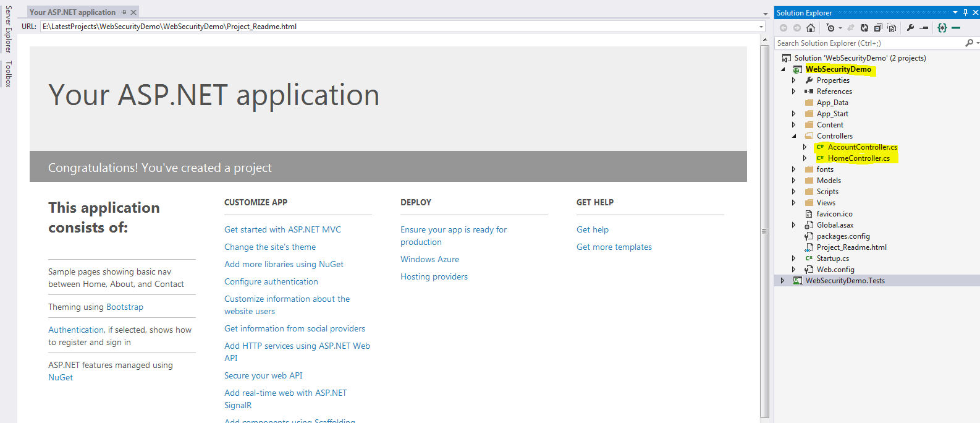Click the Forward button in Solution Explorer toolbar
The height and width of the screenshot is (423, 980).
click(x=797, y=28)
